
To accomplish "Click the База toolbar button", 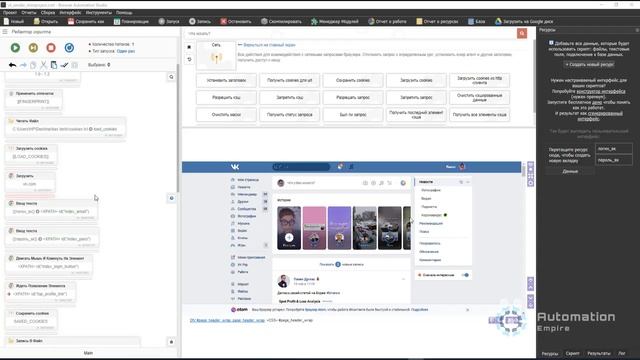I will (x=477, y=21).
